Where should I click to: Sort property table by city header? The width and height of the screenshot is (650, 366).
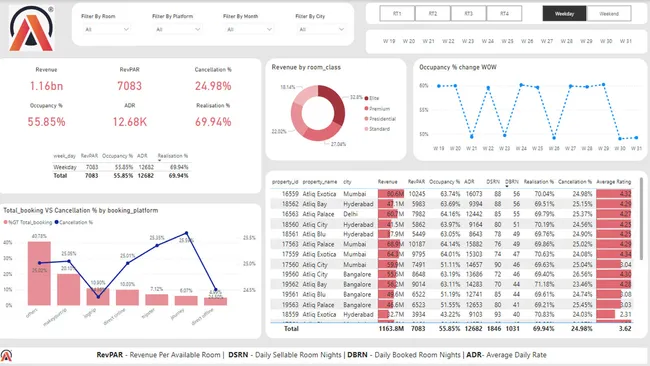pyautogui.click(x=347, y=182)
